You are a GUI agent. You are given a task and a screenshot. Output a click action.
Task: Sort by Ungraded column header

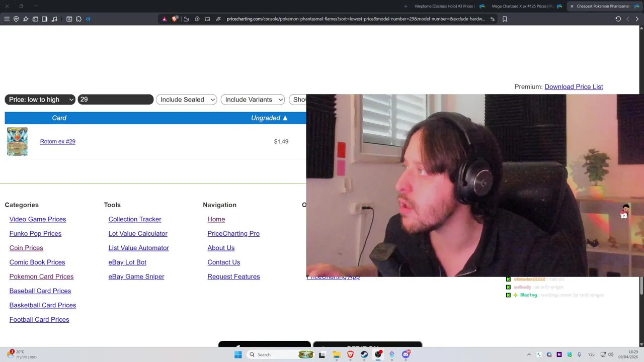click(269, 118)
